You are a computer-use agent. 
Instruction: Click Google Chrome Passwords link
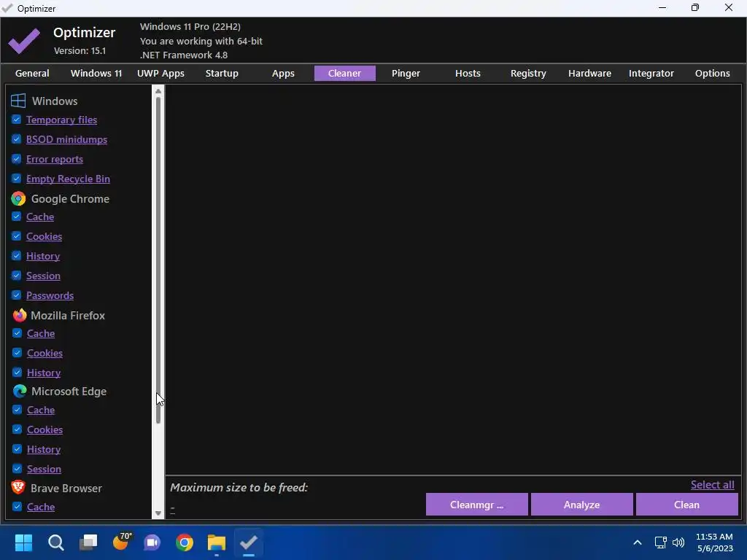pyautogui.click(x=50, y=295)
